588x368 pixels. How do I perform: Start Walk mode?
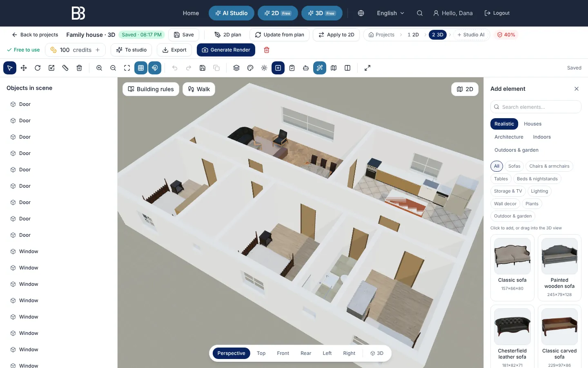[x=199, y=89]
